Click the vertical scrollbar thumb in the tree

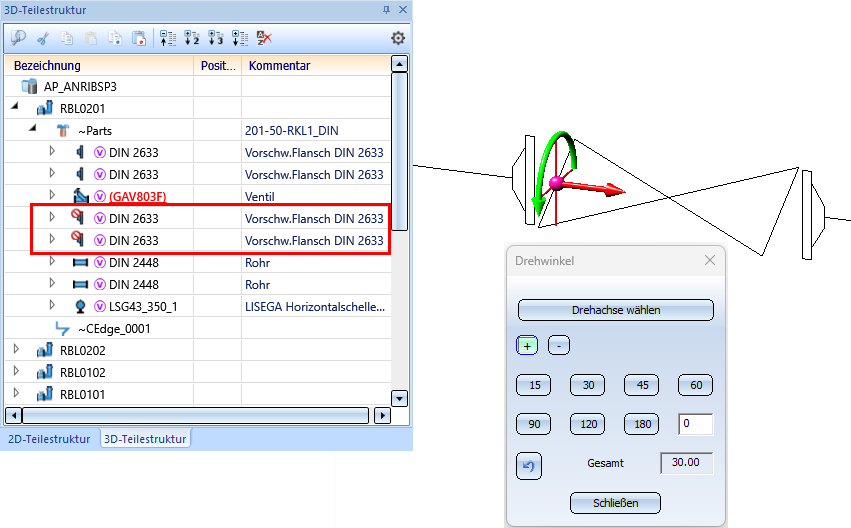pos(399,152)
